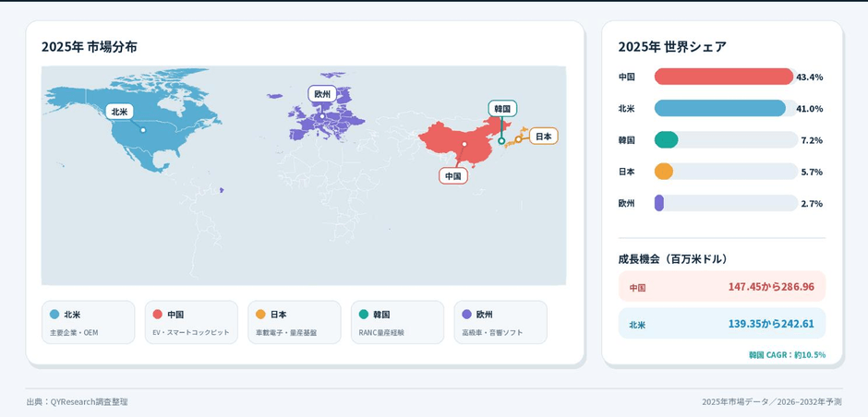Screen dimensions: 868x417
Task: Click the 2025年 市場分布 heading
Action: tap(90, 47)
